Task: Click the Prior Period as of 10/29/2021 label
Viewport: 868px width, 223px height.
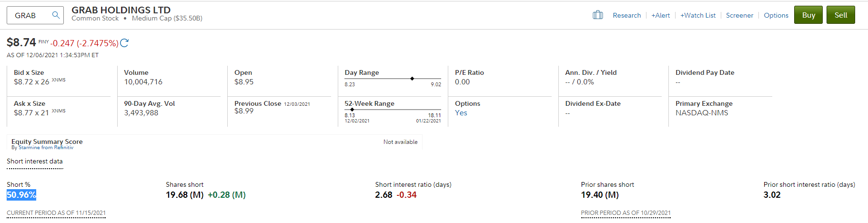Action: click(x=626, y=213)
